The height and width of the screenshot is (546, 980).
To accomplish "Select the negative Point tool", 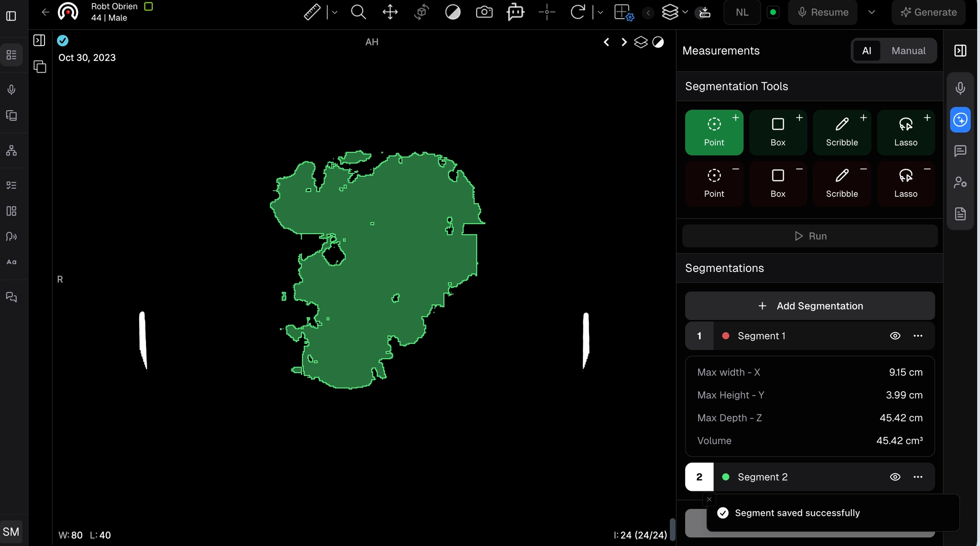I will point(714,184).
